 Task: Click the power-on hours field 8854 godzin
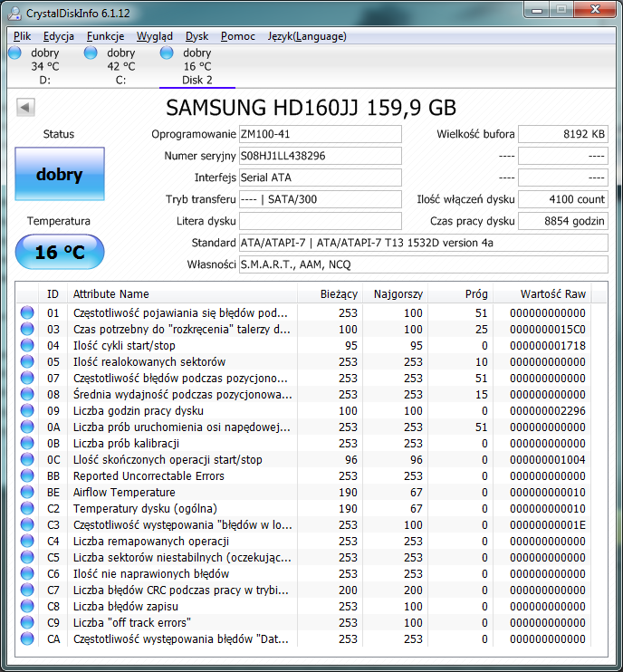click(x=563, y=221)
